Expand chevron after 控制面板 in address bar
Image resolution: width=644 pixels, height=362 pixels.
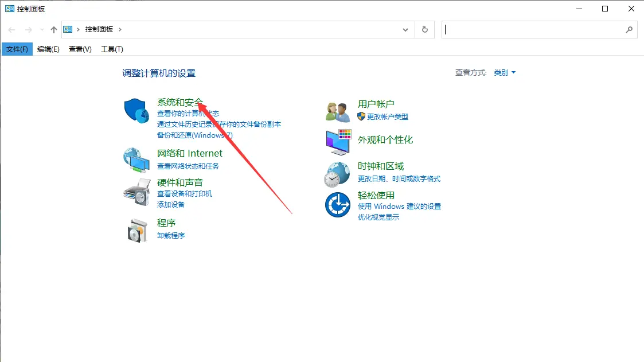[120, 29]
